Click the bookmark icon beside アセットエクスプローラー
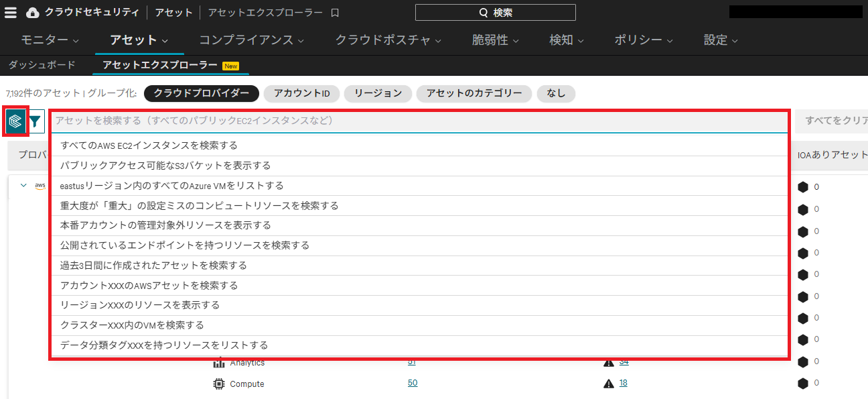This screenshot has width=868, height=399. (x=335, y=13)
